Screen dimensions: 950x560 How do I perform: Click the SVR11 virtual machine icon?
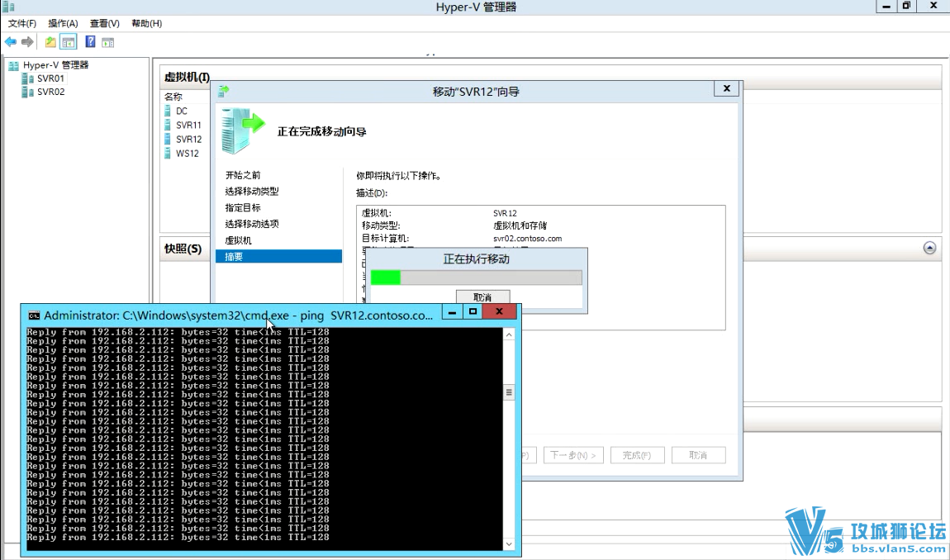(168, 125)
